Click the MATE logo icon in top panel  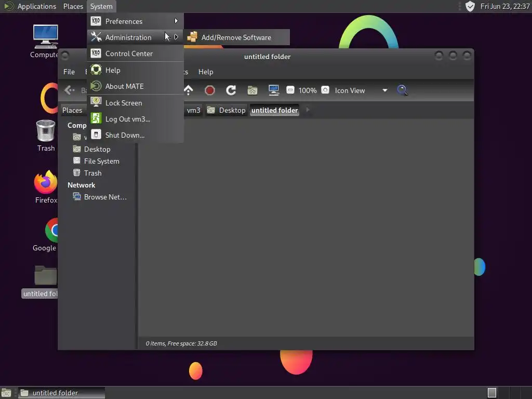(x=8, y=6)
